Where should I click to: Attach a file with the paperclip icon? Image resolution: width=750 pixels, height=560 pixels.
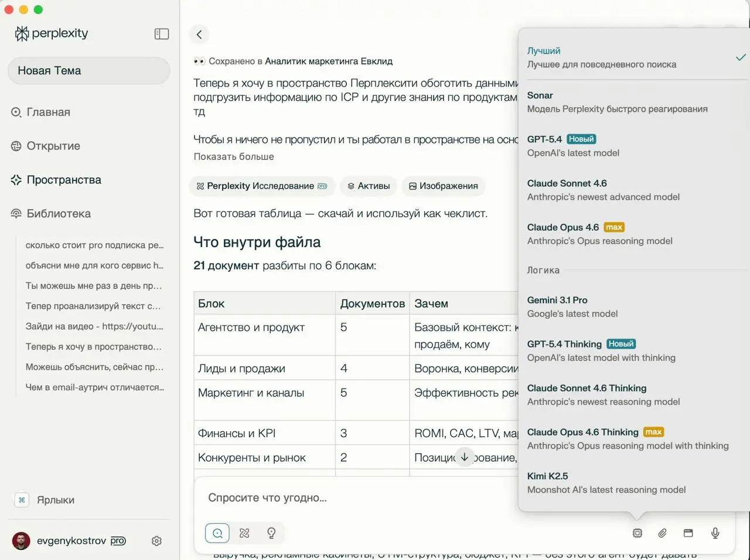click(x=662, y=533)
